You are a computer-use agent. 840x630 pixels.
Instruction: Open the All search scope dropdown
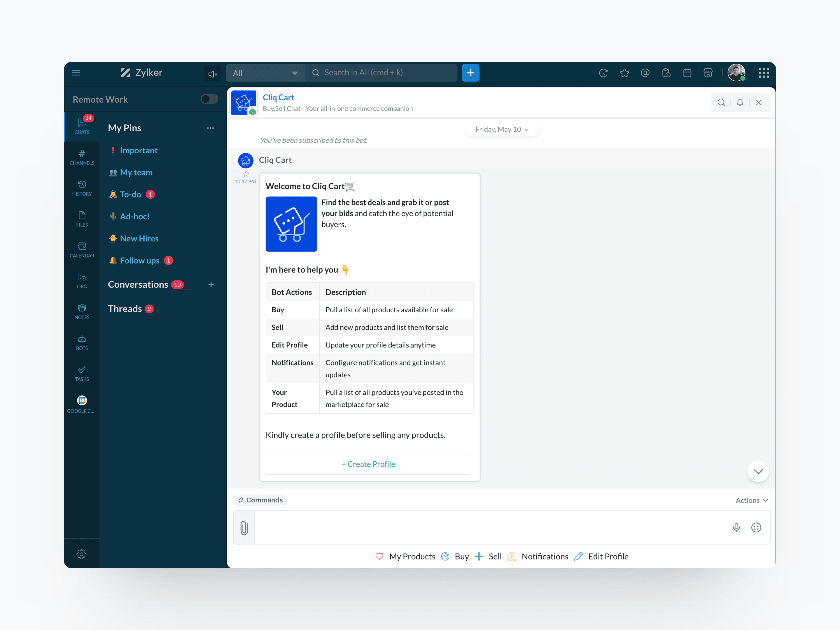(265, 73)
